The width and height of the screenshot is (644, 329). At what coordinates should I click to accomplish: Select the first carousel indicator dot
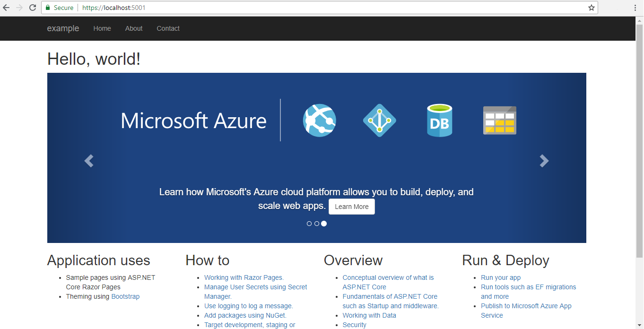point(310,223)
